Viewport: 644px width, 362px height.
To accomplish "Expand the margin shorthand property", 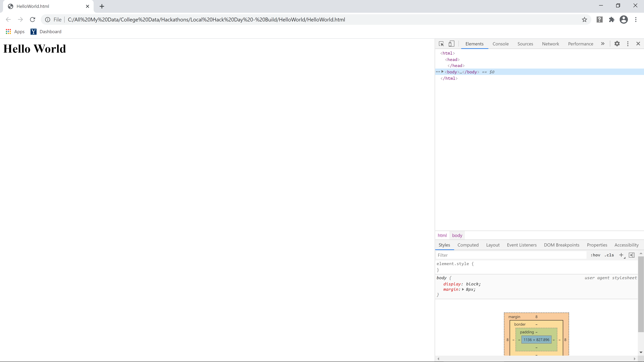I will (463, 289).
